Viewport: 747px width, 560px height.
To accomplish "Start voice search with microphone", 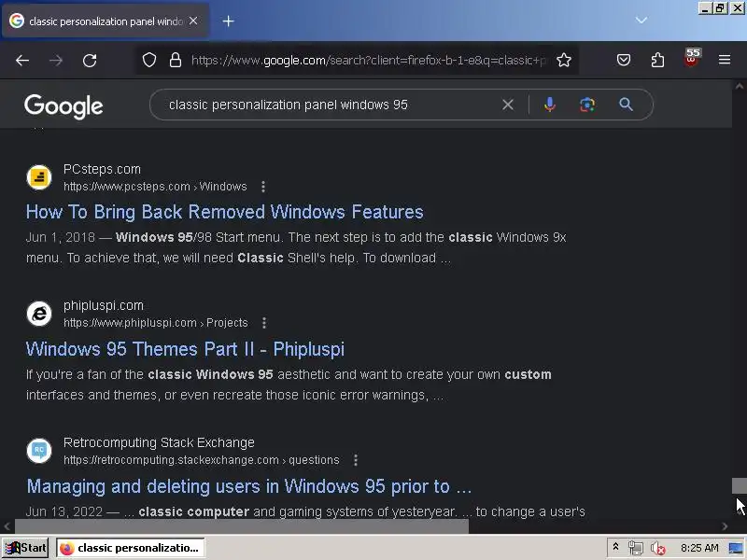I will tap(550, 105).
